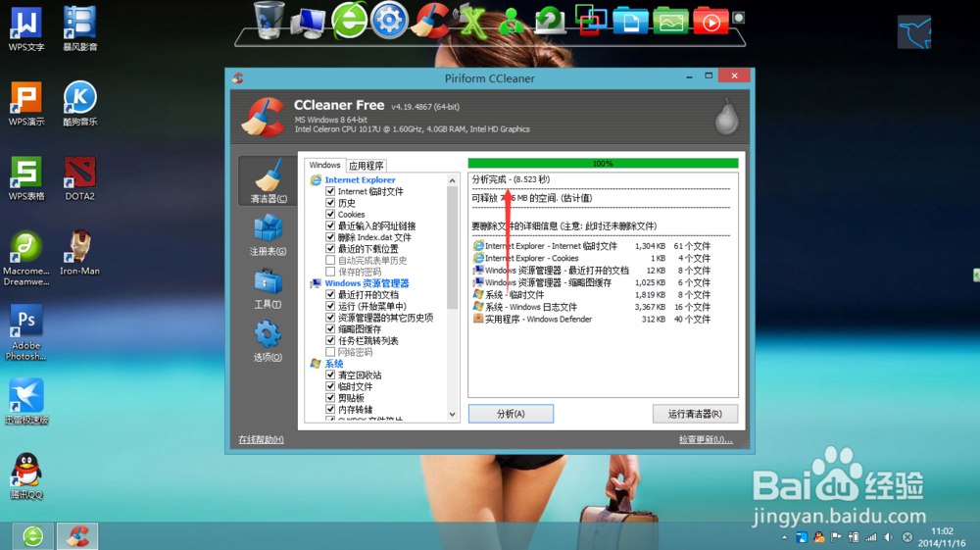Open the DOTA2 desktop shortcut

pos(80,178)
